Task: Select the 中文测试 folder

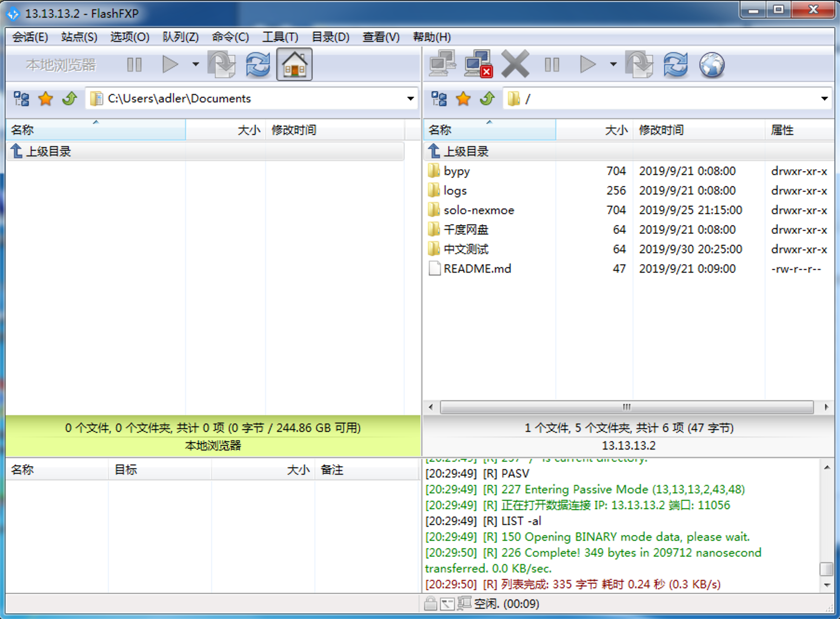Action: click(629, 249)
